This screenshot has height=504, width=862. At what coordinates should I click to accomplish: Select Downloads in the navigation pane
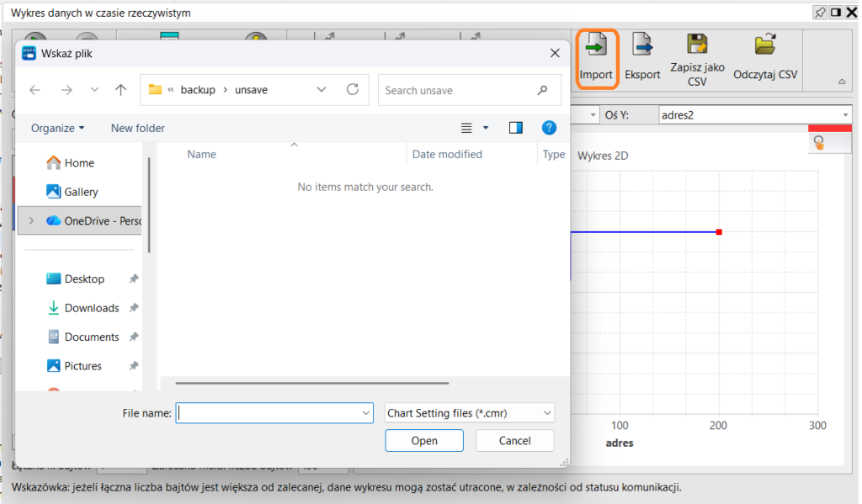click(91, 308)
